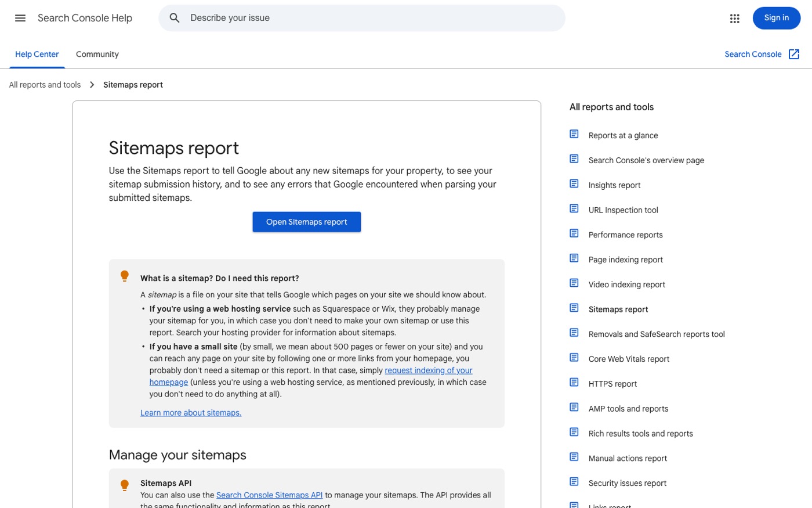Focus the Describe your issue search field

tap(362, 18)
